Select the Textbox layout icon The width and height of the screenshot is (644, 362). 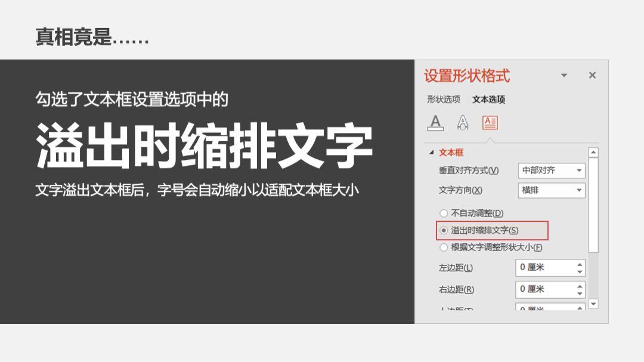pyautogui.click(x=490, y=123)
